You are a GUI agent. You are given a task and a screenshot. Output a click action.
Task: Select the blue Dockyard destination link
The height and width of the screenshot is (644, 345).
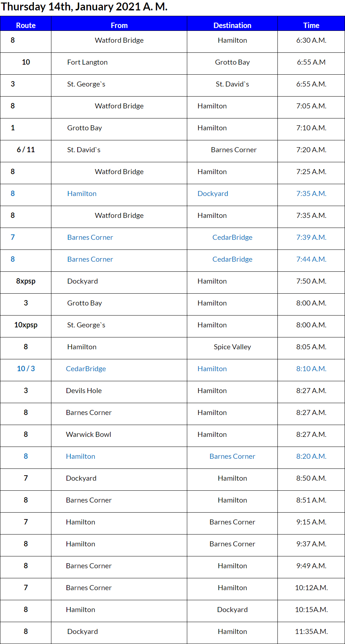click(x=213, y=193)
